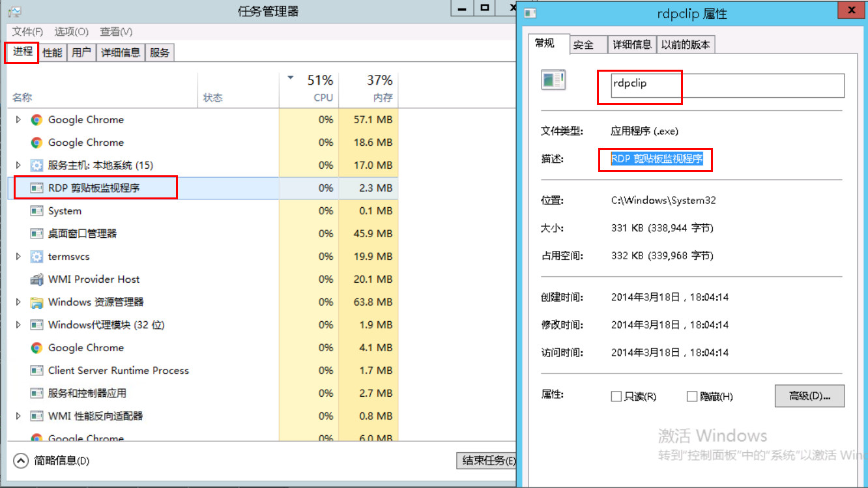Check the 隐藏(H) attribute checkbox
868x488 pixels.
point(692,396)
